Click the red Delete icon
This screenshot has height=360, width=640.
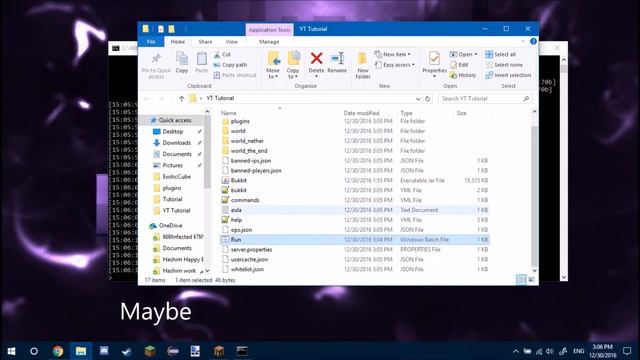coord(316,58)
